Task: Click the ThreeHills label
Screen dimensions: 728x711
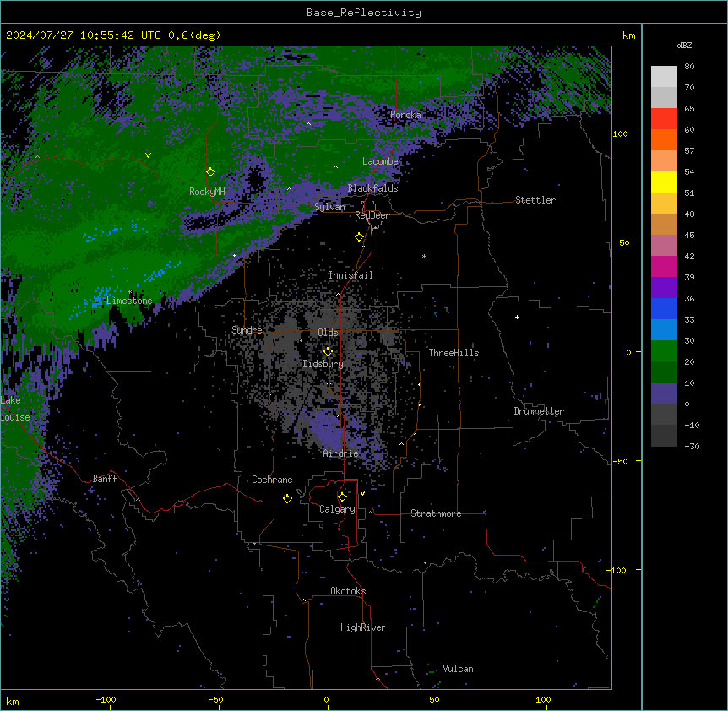Action: (454, 353)
